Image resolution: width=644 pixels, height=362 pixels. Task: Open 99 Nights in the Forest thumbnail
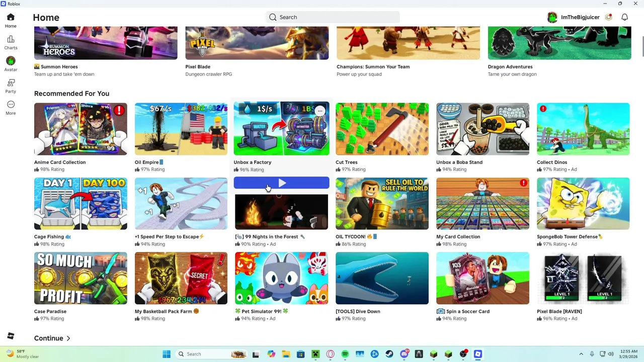point(281,211)
